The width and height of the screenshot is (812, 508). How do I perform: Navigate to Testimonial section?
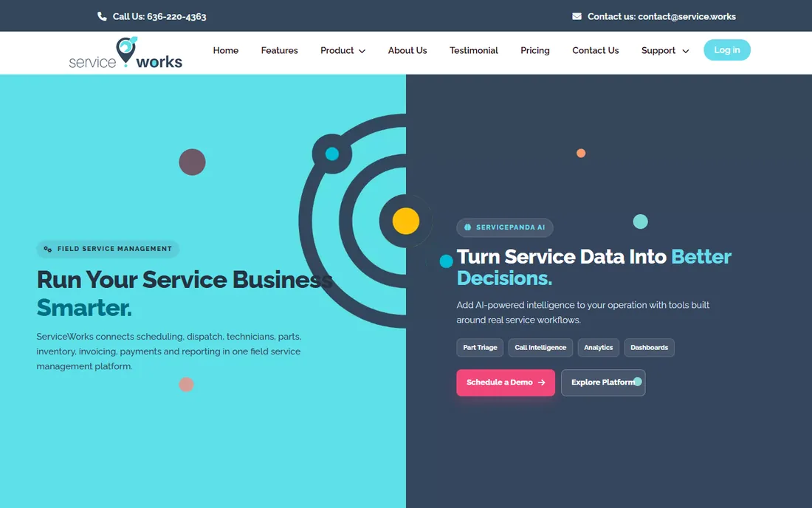click(x=473, y=50)
